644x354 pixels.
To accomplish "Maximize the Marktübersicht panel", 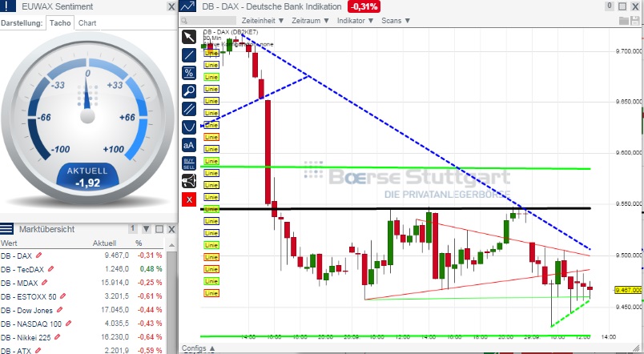I will (x=159, y=229).
